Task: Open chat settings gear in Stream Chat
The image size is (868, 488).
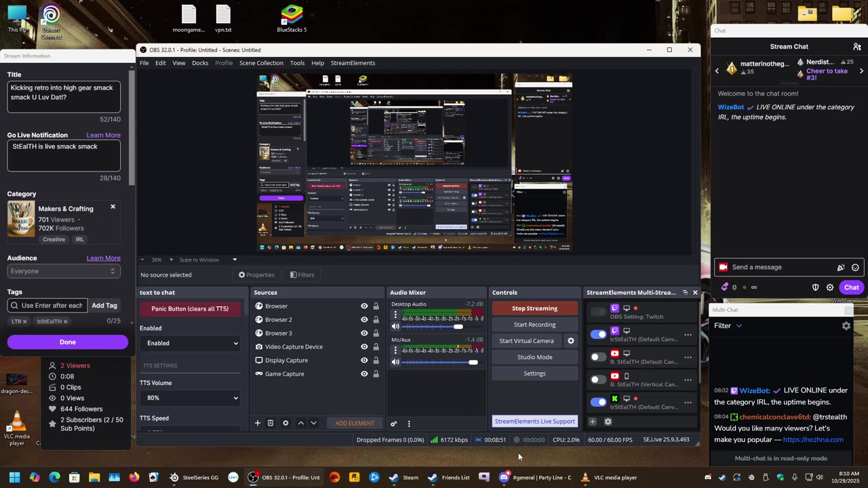Action: tap(830, 287)
